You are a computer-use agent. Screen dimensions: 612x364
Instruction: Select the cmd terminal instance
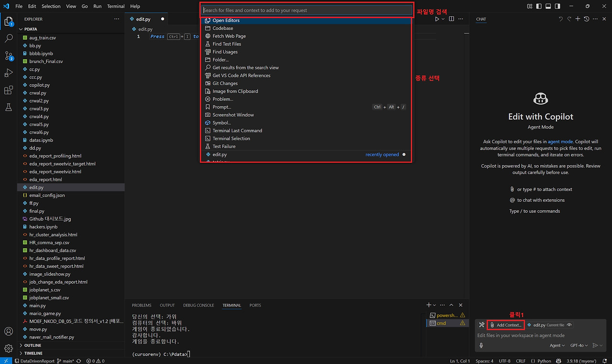[447, 323]
